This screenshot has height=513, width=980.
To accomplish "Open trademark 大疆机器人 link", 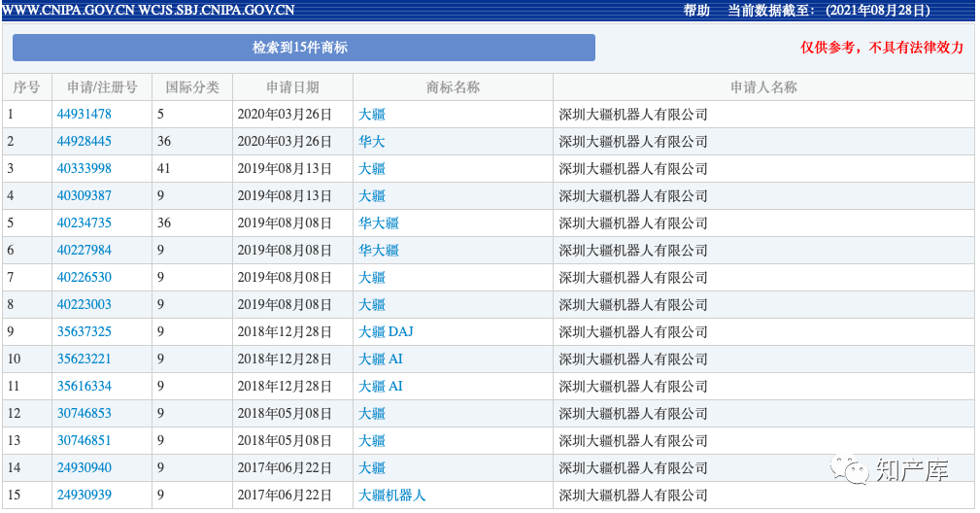I will coord(392,496).
